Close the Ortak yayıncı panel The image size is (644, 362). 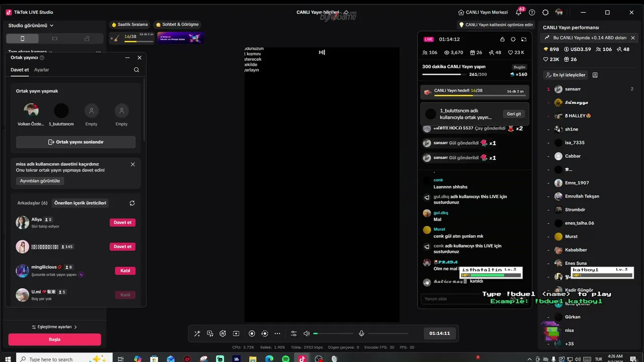coord(139,58)
